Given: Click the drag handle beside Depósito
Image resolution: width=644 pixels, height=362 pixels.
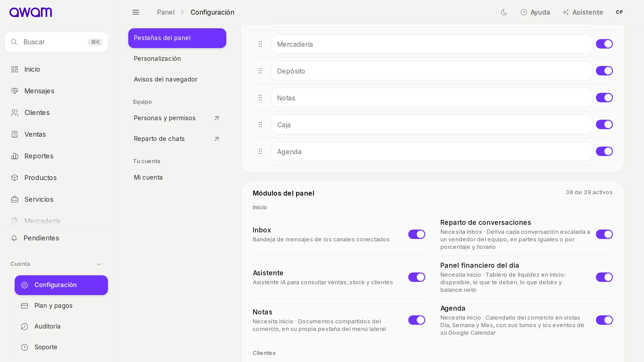Looking at the screenshot, I should click(260, 71).
